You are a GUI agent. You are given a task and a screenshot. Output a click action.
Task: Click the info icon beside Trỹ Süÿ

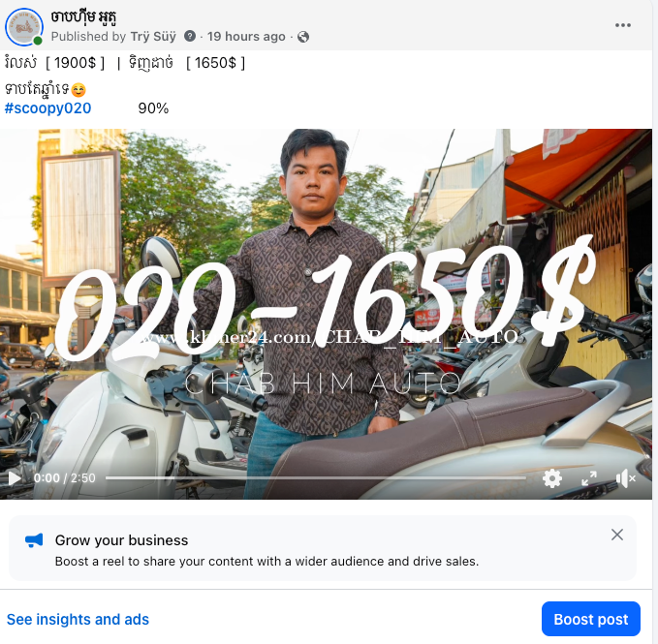coord(190,37)
